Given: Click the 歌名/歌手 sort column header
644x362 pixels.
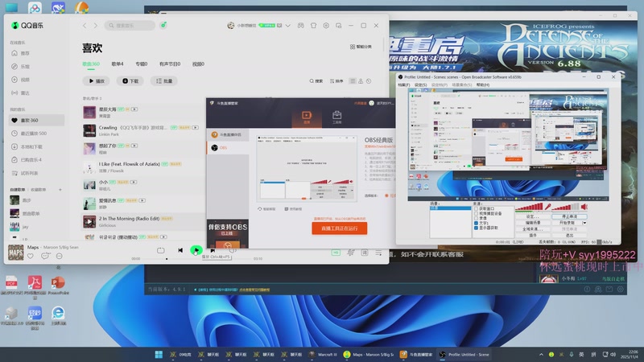Looking at the screenshot, I should point(92,98).
